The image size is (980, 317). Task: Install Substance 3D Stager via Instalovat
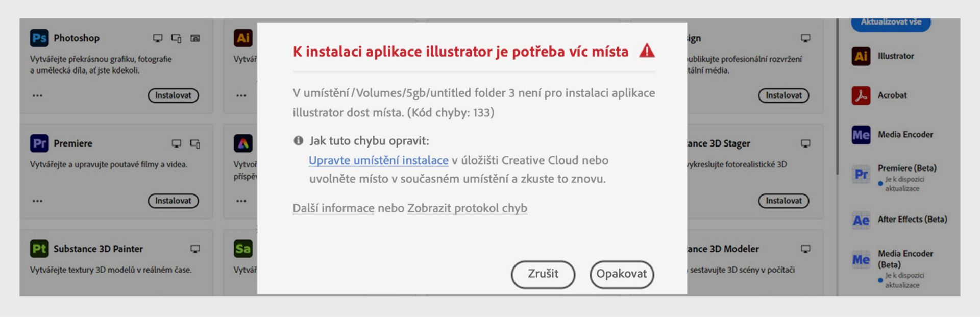click(783, 201)
